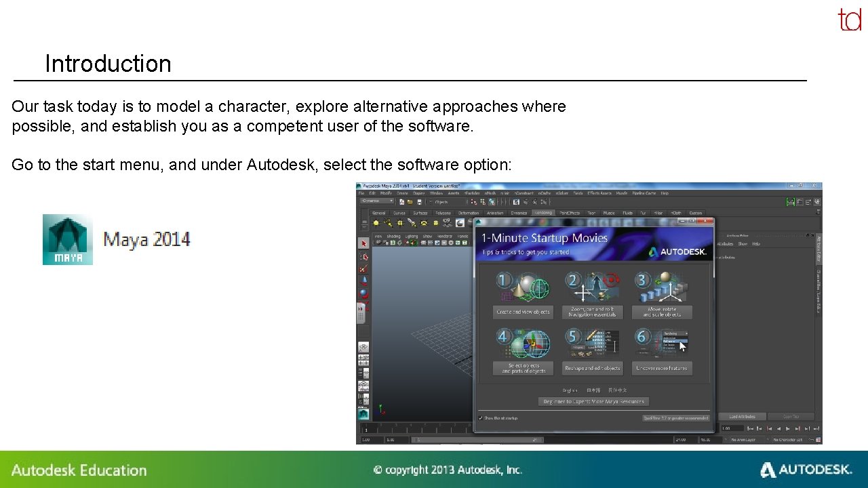
Task: Activate the Rotate tool sphere icon in toolbox
Action: click(x=363, y=294)
